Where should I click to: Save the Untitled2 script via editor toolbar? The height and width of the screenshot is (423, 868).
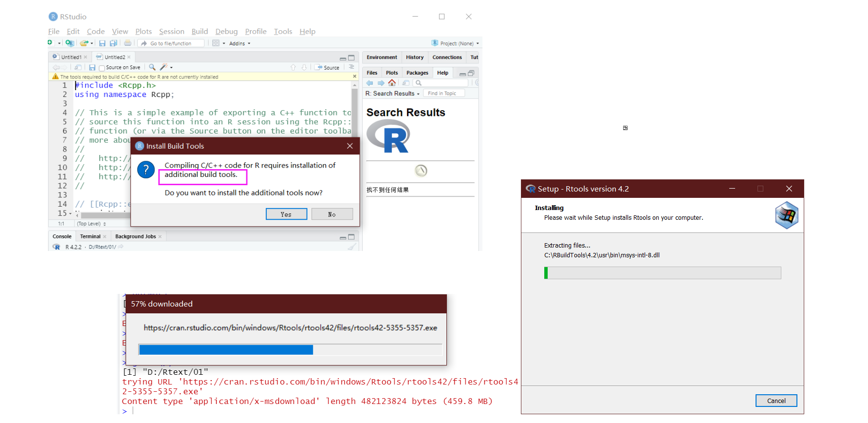tap(92, 67)
